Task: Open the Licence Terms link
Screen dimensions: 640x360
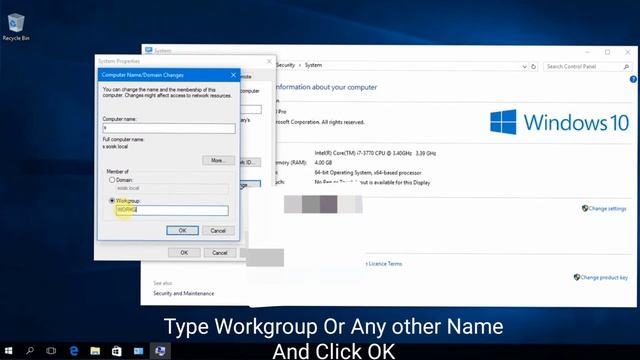Action: [384, 264]
